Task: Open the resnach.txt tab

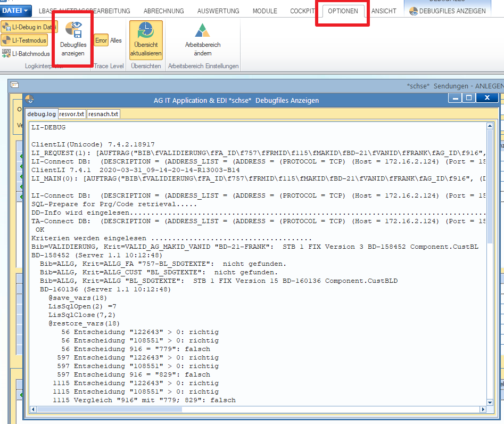Action: (x=103, y=114)
